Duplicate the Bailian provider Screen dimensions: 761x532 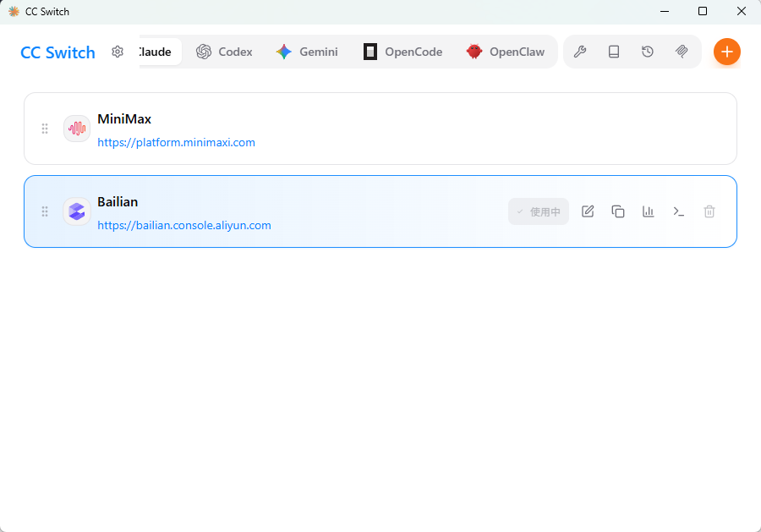point(618,211)
